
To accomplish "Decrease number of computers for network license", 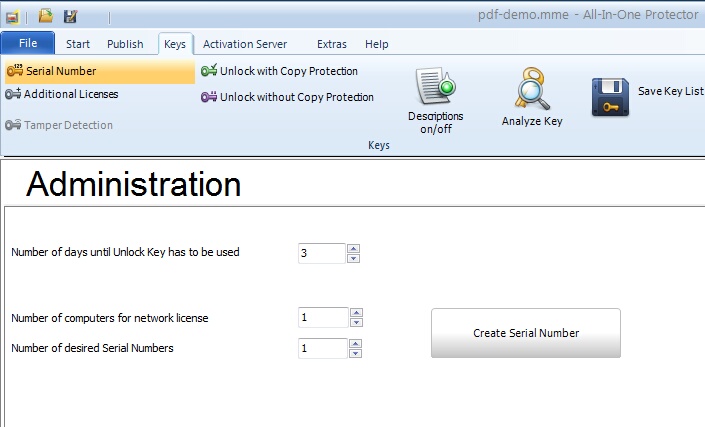I will coord(356,323).
